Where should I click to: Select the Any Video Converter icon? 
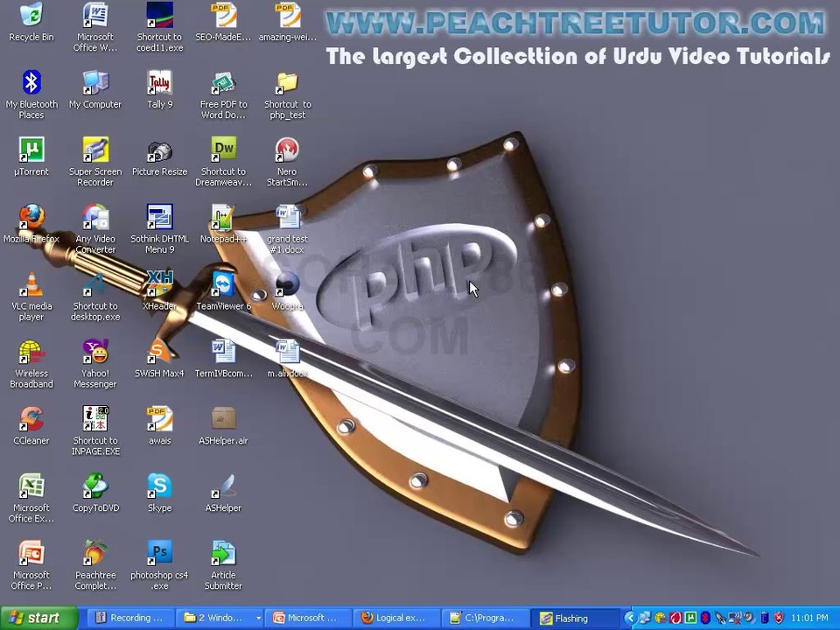(x=94, y=228)
